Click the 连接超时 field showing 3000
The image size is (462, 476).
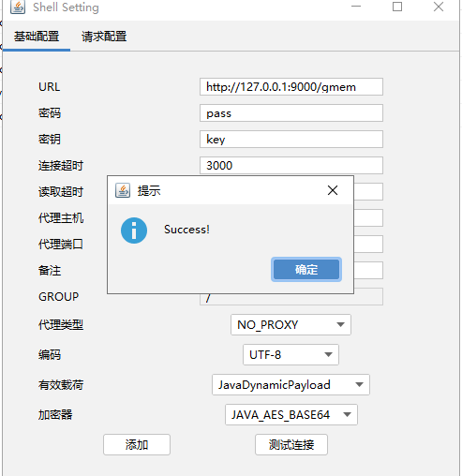[291, 166]
